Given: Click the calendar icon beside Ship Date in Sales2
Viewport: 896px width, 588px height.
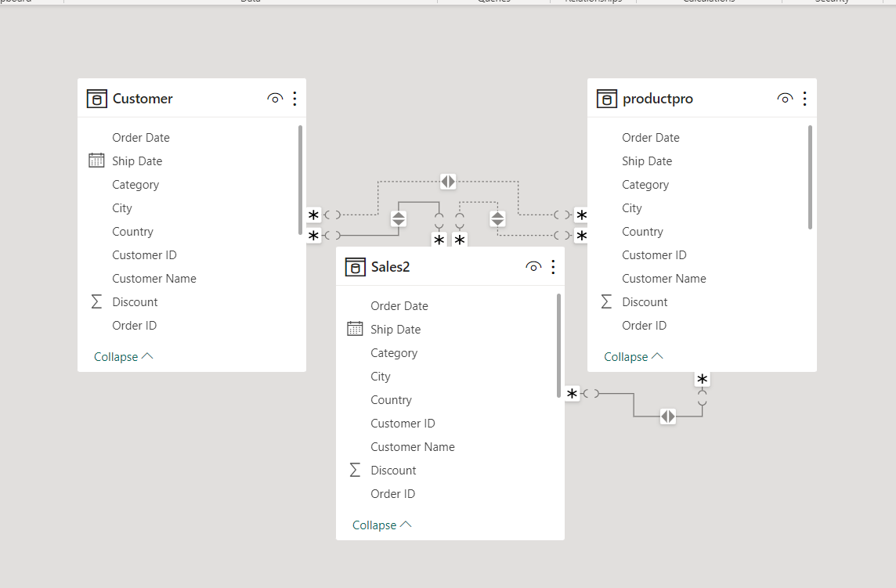Looking at the screenshot, I should 354,329.
